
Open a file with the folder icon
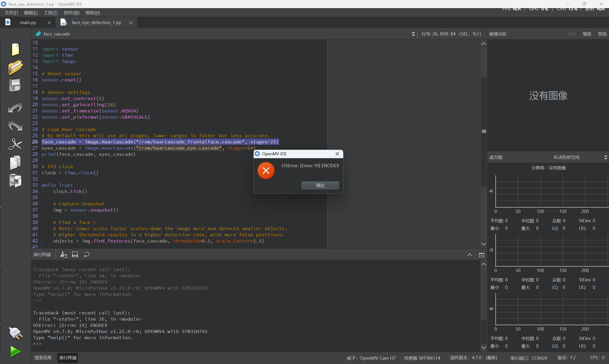pyautogui.click(x=15, y=67)
